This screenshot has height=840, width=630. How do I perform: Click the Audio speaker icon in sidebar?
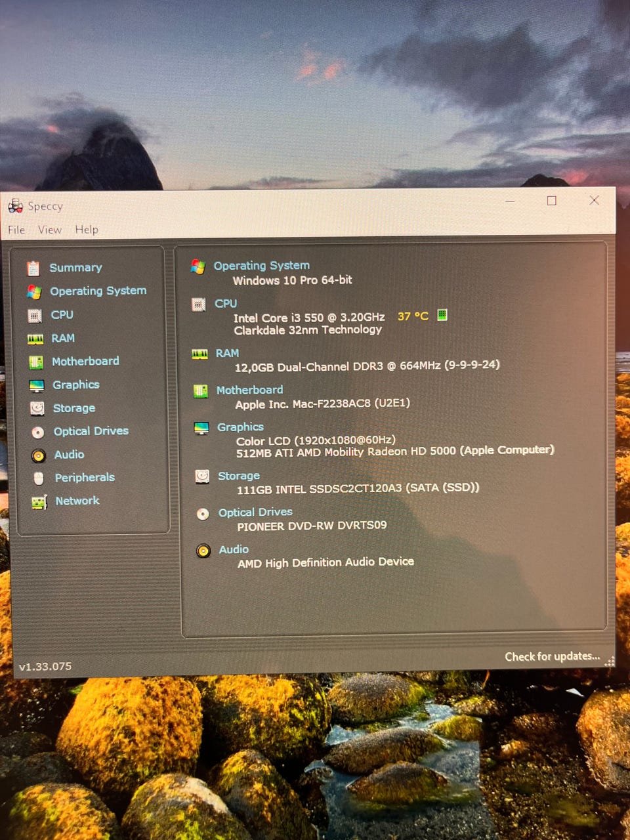[39, 455]
